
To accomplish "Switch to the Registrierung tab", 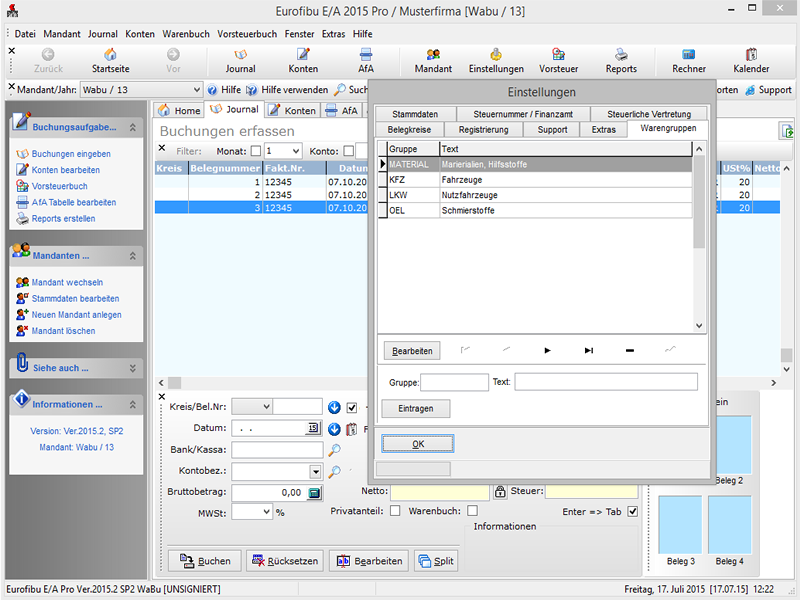I will click(483, 130).
